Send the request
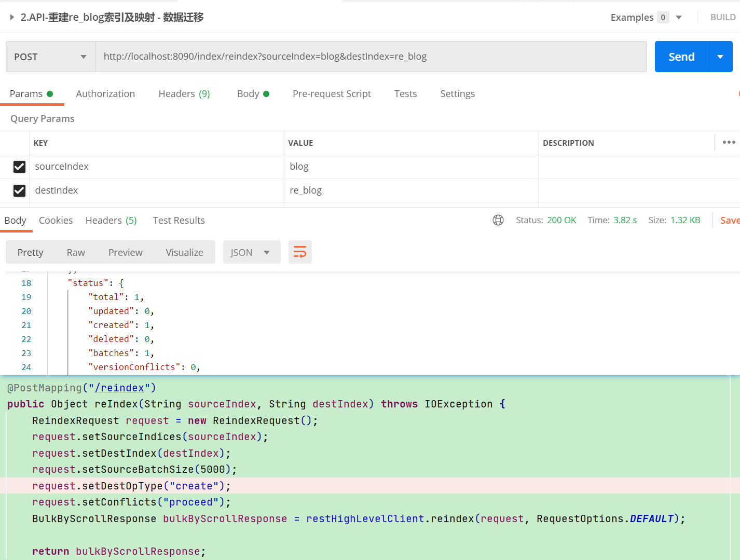This screenshot has width=740, height=560. pyautogui.click(x=681, y=57)
